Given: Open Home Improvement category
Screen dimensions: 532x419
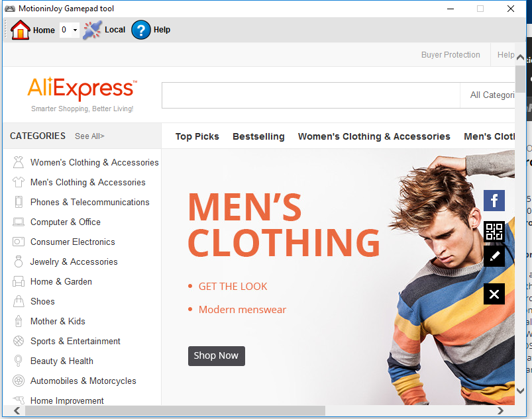Looking at the screenshot, I should point(67,400).
